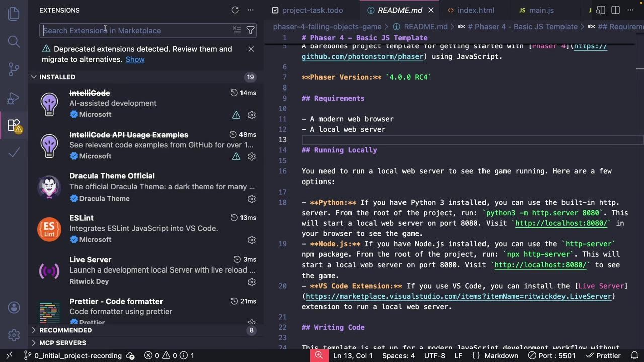Open the Run and Debug view
This screenshot has width=644, height=362.
click(14, 97)
